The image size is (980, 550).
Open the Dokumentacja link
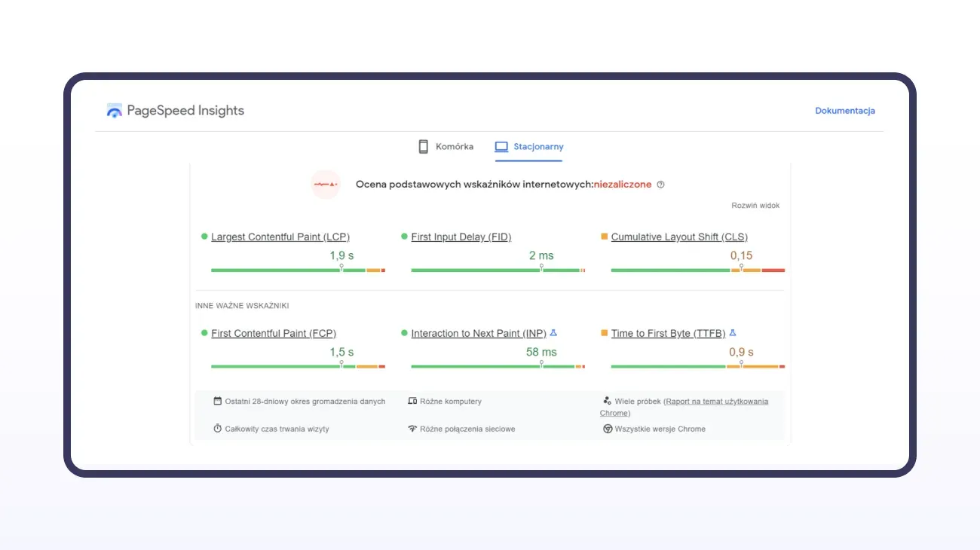(x=845, y=111)
